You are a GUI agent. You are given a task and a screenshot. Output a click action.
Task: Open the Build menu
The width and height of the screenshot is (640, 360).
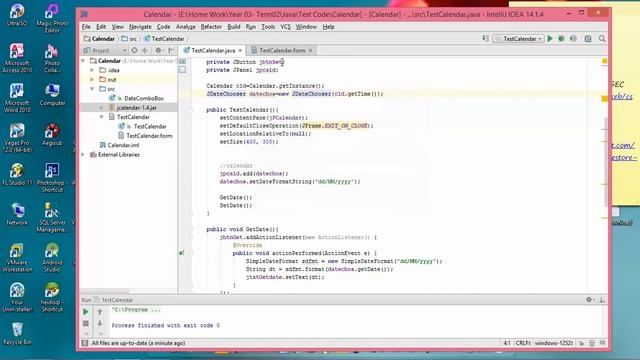click(233, 27)
